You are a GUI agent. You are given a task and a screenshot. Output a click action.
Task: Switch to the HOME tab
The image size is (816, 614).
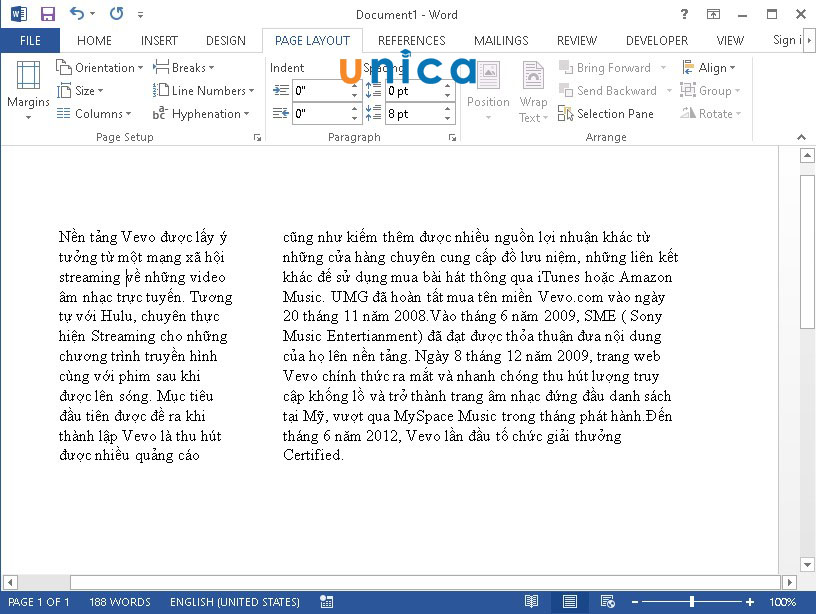(94, 41)
